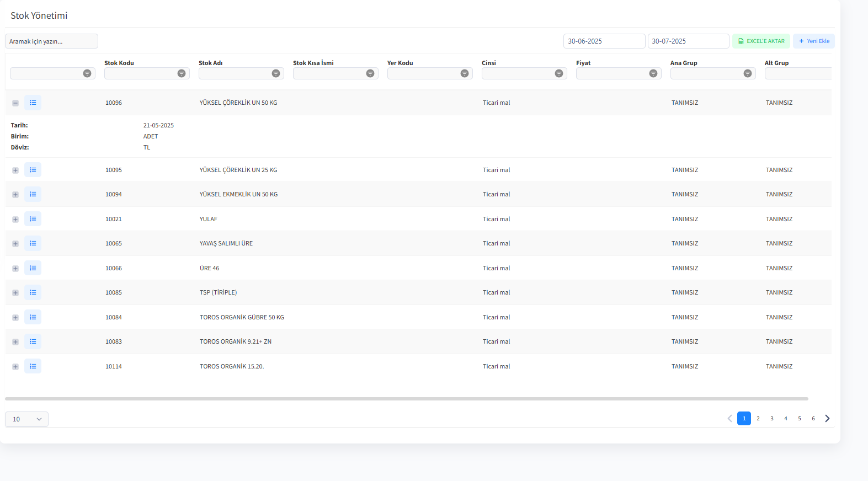The image size is (868, 481).
Task: Go to page 6
Action: pos(813,418)
